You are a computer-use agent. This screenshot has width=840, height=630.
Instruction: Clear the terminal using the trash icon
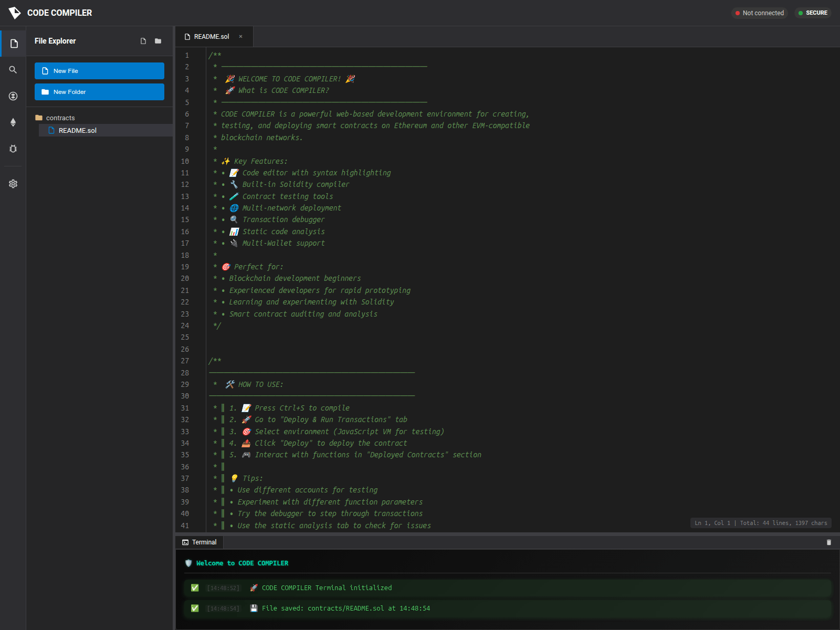[828, 542]
